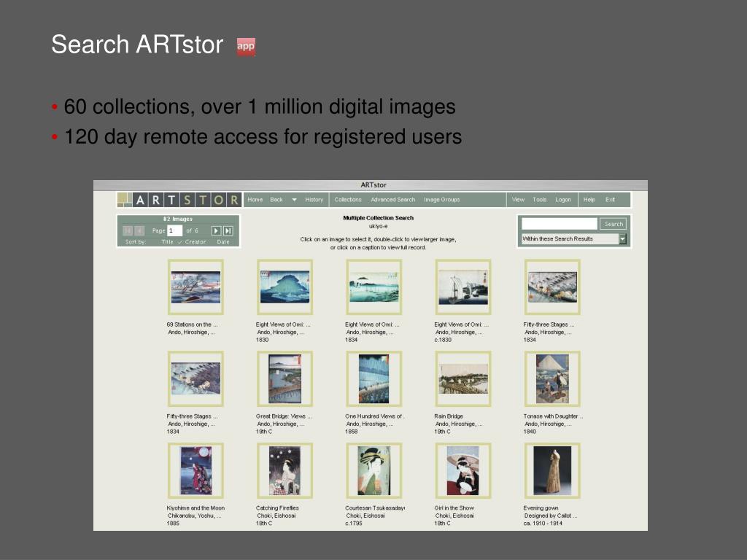Sort results by Title
747x560 pixels.
click(167, 242)
